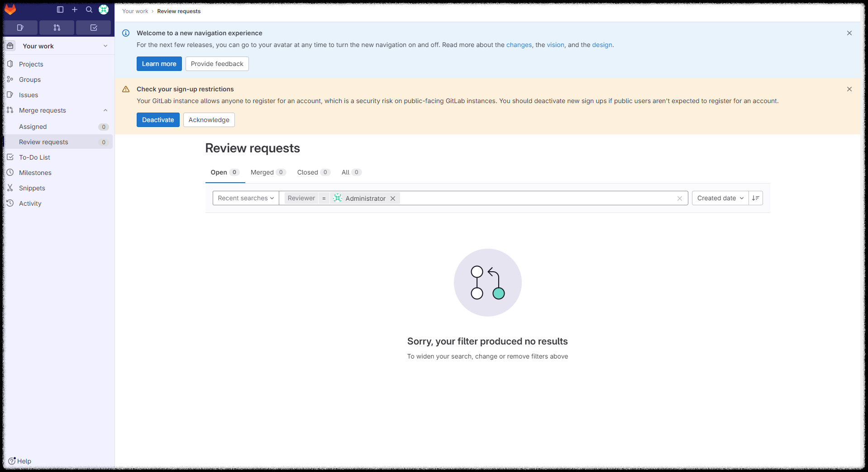Open Milestones in the sidebar
The width and height of the screenshot is (868, 472).
[58, 173]
